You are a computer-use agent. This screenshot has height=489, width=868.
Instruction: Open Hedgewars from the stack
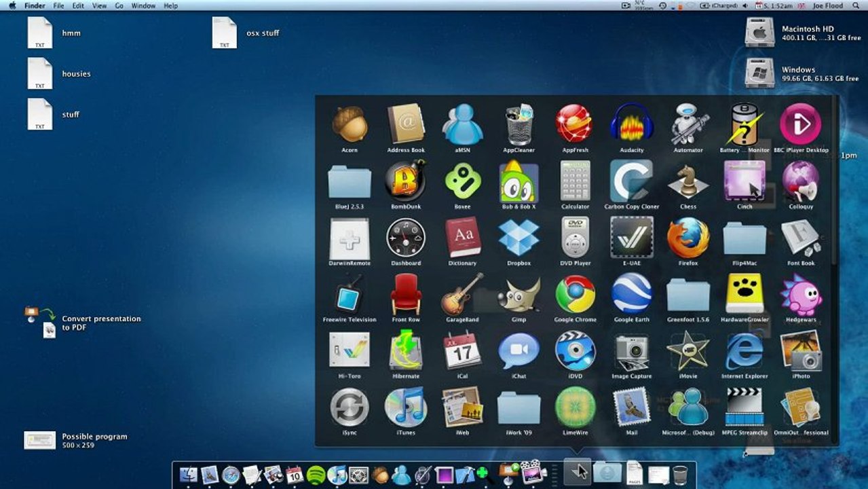tap(801, 295)
